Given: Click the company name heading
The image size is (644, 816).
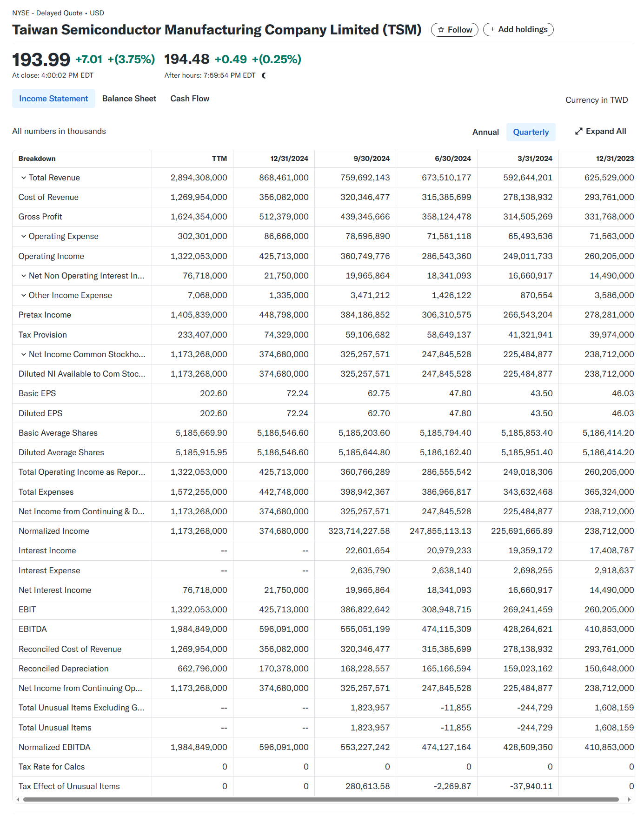Looking at the screenshot, I should (x=217, y=30).
